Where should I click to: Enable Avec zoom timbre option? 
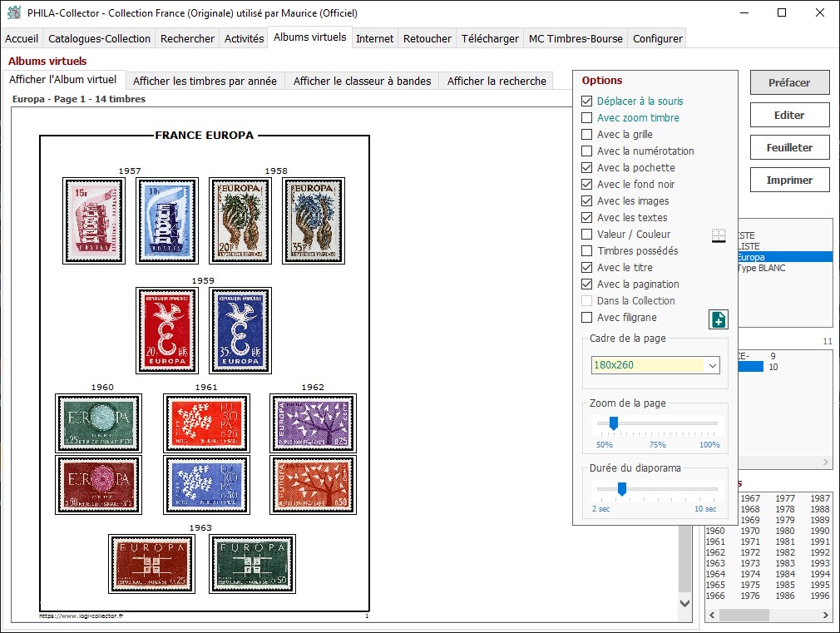tap(587, 118)
